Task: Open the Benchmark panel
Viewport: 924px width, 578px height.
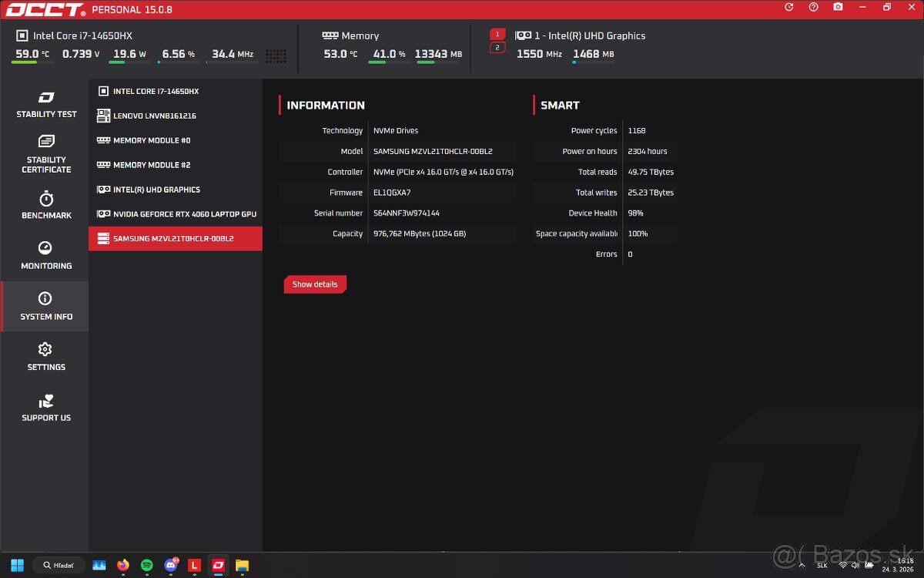Action: click(x=45, y=205)
